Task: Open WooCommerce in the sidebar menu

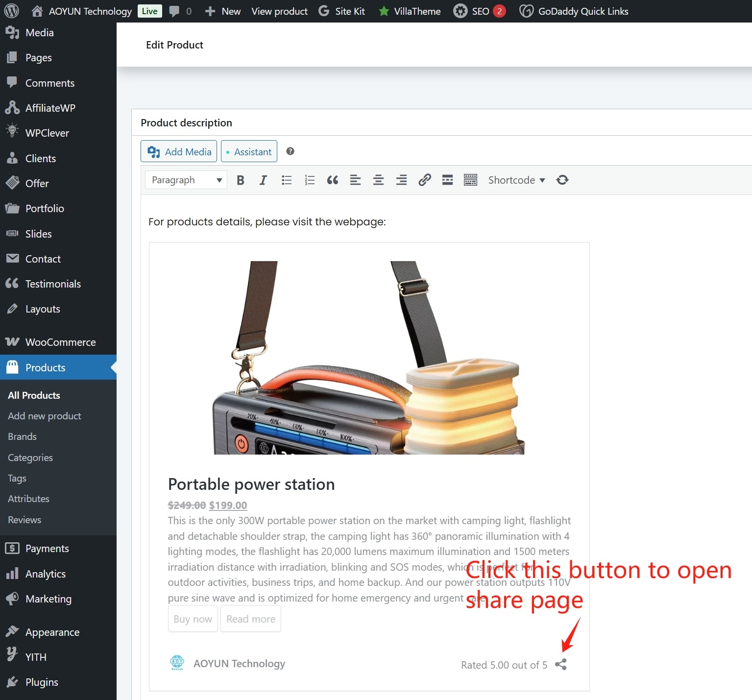Action: [60, 342]
